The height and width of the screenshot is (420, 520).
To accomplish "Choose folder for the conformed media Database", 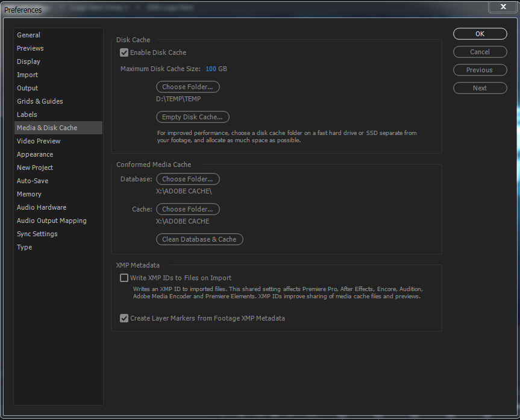I will [x=188, y=179].
